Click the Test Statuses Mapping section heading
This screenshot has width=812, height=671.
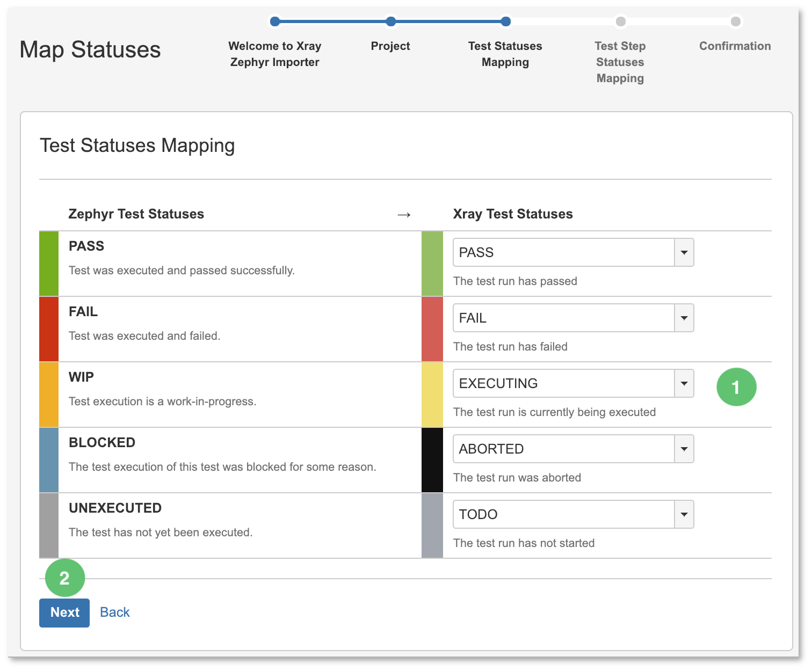point(137,146)
